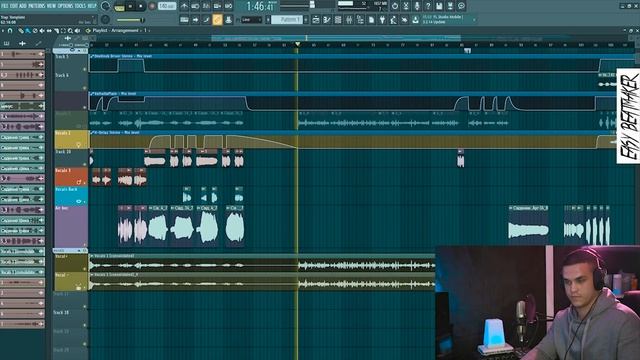The height and width of the screenshot is (360, 640).
Task: Expand the Arrangement selector in Playlist title
Action: (149, 31)
